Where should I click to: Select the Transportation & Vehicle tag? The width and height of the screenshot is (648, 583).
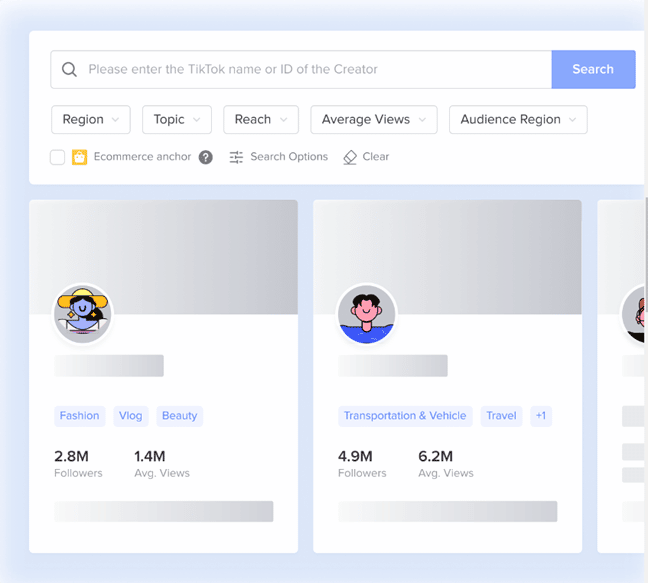click(405, 416)
